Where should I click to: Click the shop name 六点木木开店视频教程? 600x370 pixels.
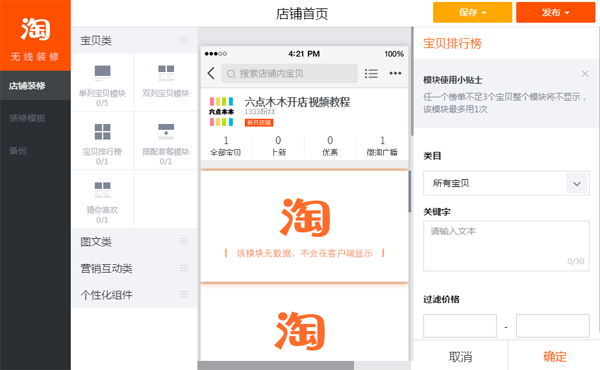pyautogui.click(x=297, y=102)
